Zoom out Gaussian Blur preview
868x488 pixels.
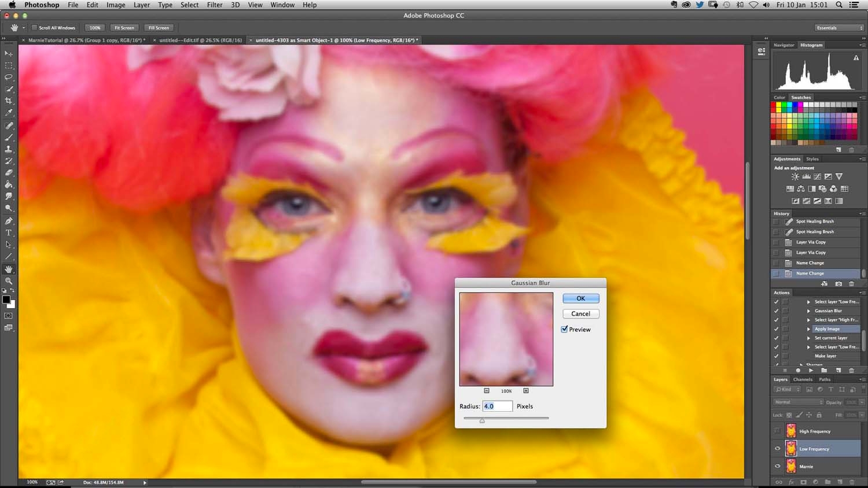[487, 391]
